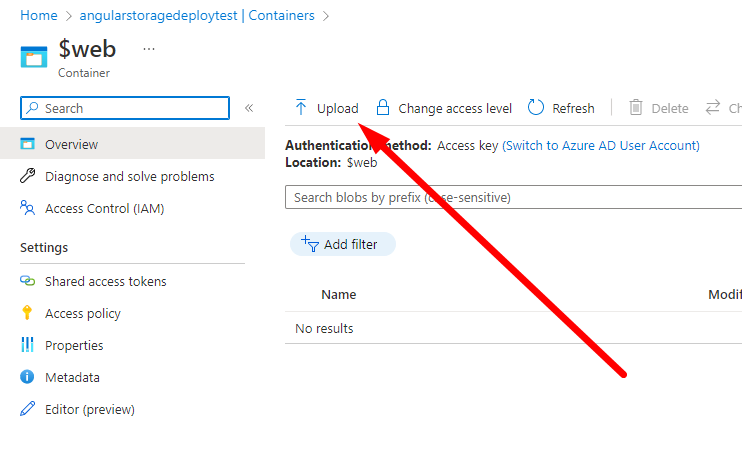Click the $web container icon
The image size is (742, 464).
click(x=34, y=56)
